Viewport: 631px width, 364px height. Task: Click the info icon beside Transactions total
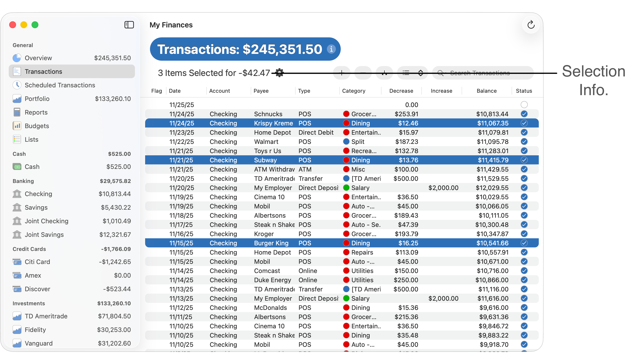pos(331,49)
